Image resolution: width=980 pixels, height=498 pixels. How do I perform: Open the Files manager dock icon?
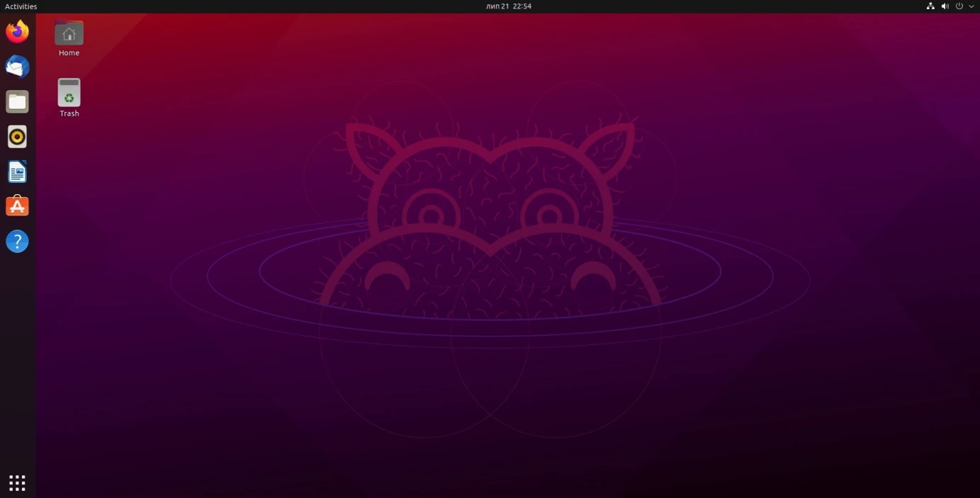(x=17, y=102)
